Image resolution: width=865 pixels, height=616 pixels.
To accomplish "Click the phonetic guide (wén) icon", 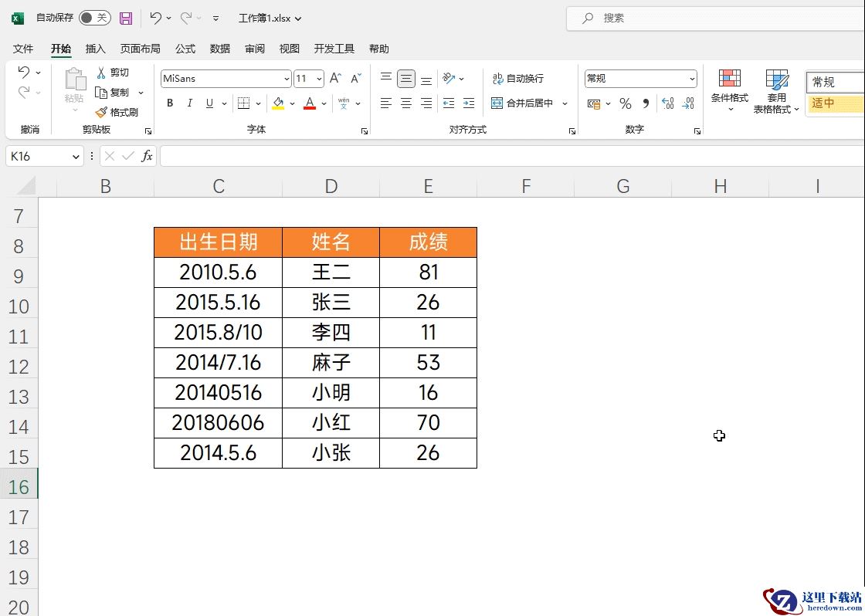I will (344, 103).
